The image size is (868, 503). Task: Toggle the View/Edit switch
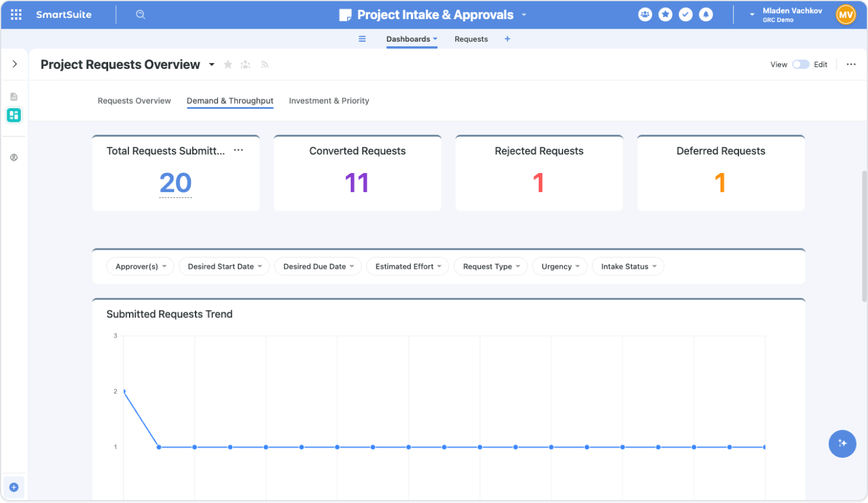click(x=800, y=64)
